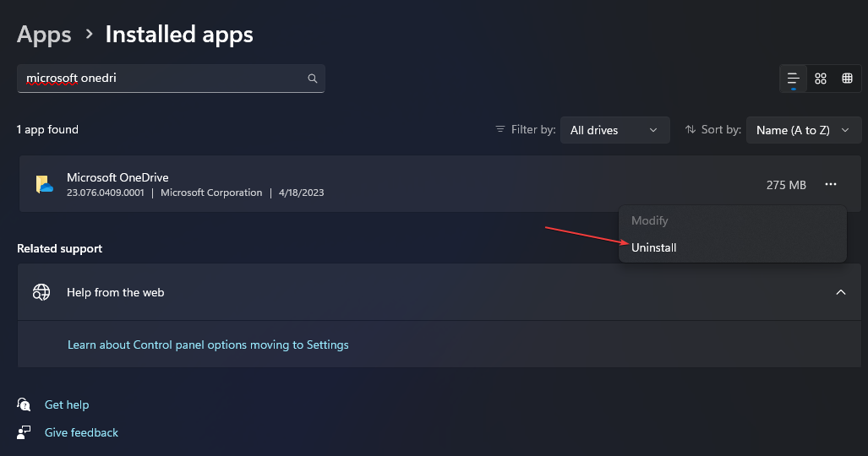Select the Microsoft OneDrive app name
The height and width of the screenshot is (456, 868).
(x=117, y=177)
